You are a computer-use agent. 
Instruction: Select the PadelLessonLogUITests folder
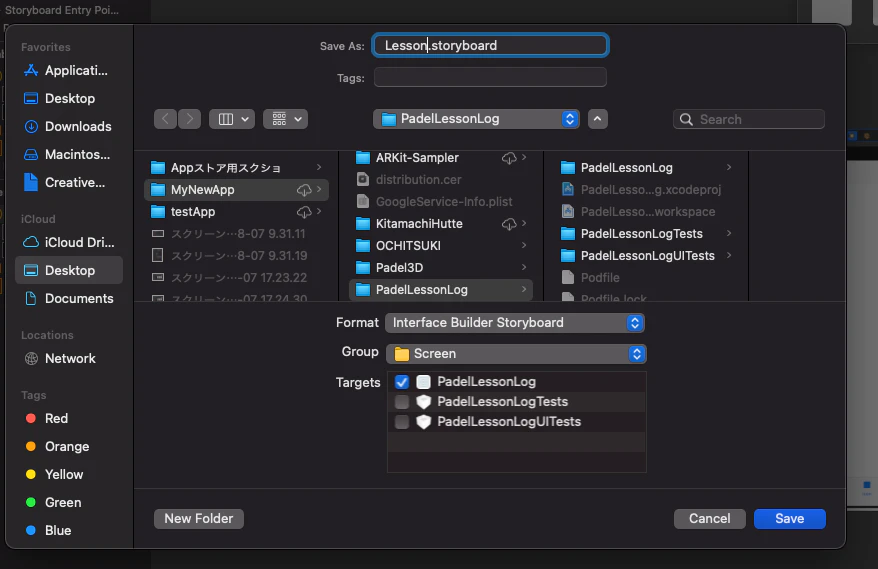pyautogui.click(x=646, y=256)
